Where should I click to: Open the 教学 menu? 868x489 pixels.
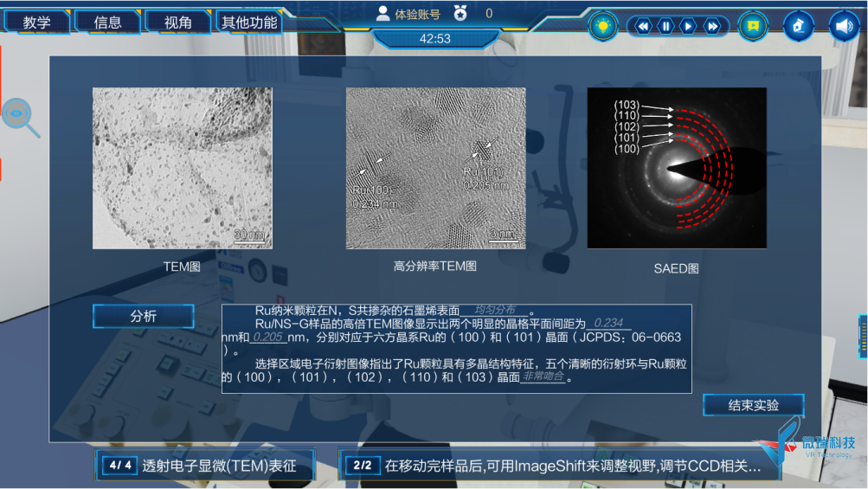pos(36,23)
